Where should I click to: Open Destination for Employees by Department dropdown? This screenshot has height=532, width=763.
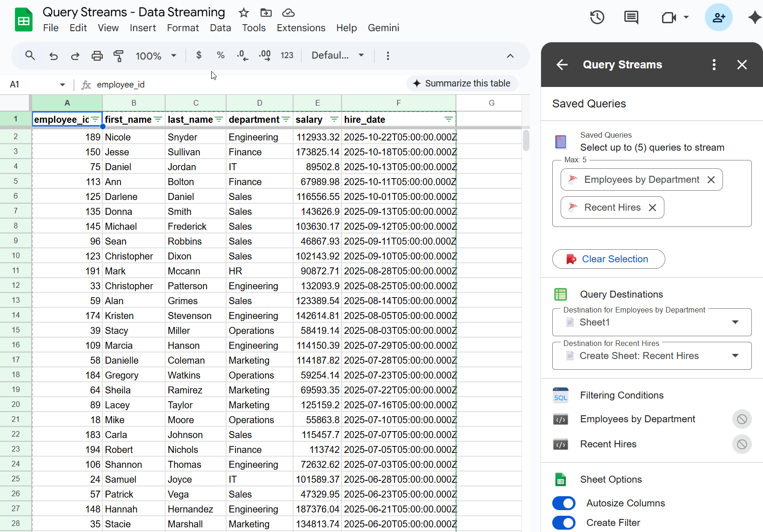(x=651, y=322)
